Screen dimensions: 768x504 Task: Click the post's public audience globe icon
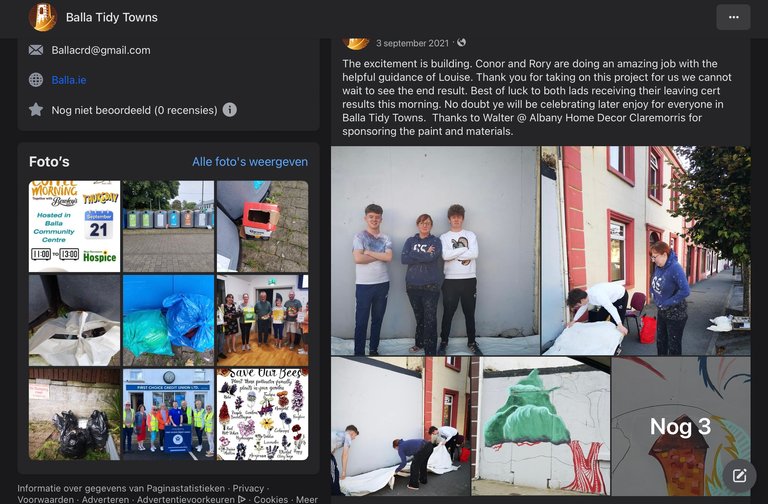coord(461,43)
